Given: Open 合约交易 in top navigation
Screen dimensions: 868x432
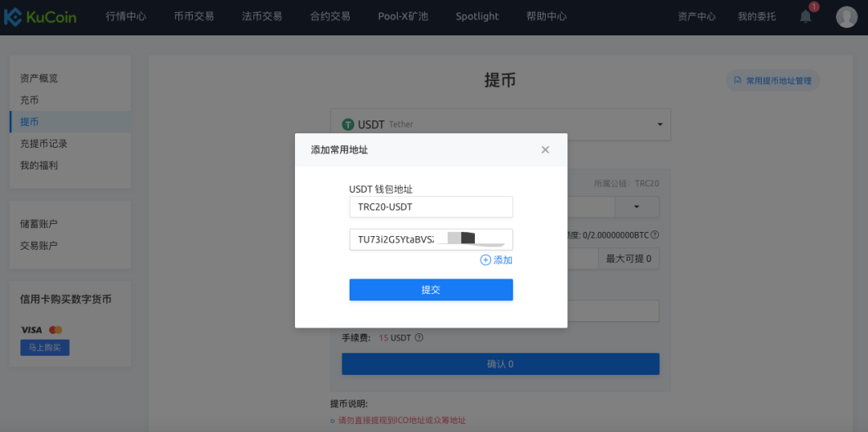Looking at the screenshot, I should [x=330, y=17].
